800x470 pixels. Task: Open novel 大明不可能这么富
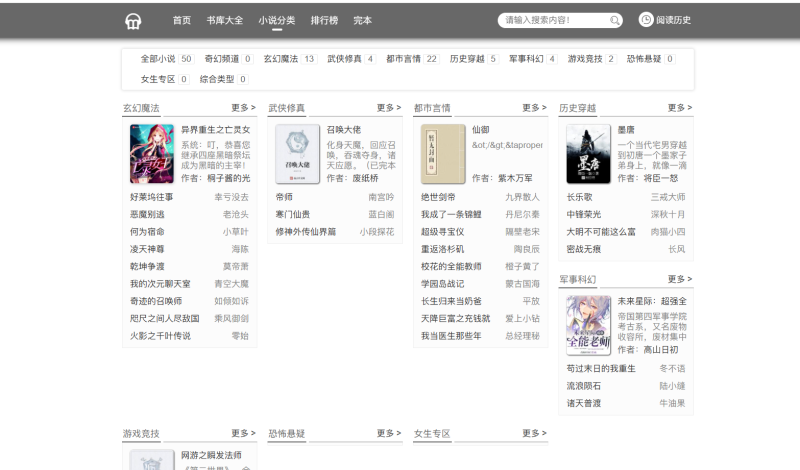(x=601, y=232)
